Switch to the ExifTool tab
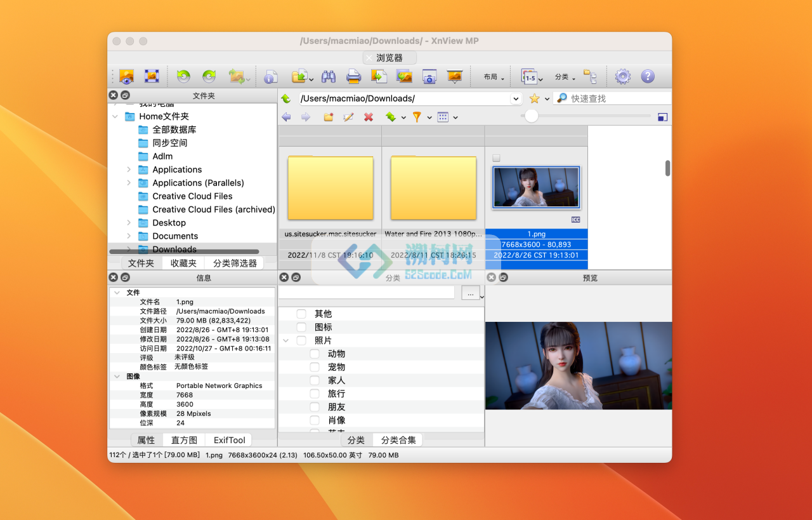Image resolution: width=812 pixels, height=520 pixels. [x=229, y=440]
